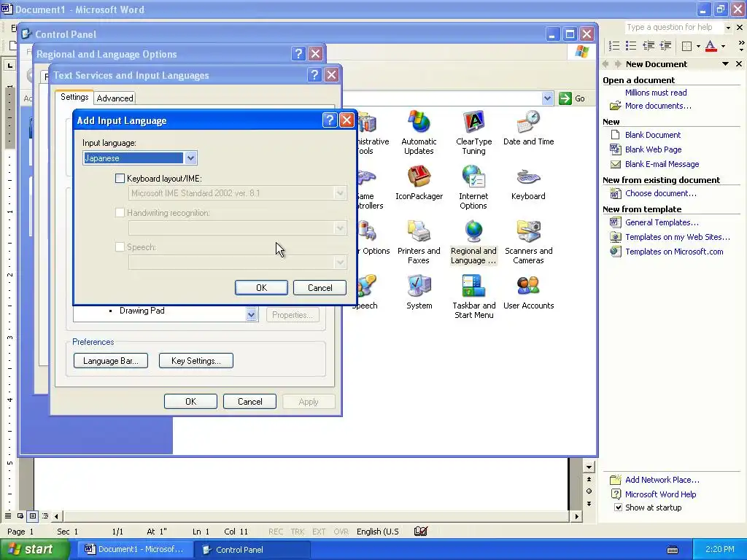
Task: Open ClearType Tuning icon
Action: [x=473, y=133]
